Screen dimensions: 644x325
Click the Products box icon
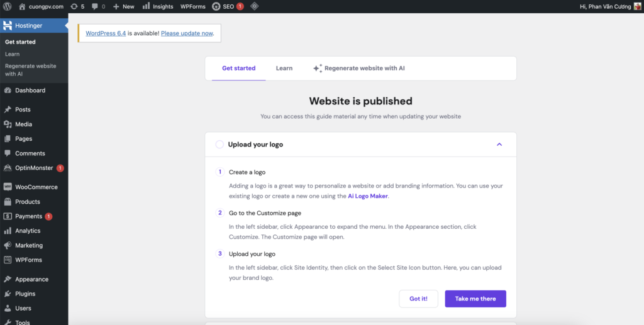(x=8, y=202)
